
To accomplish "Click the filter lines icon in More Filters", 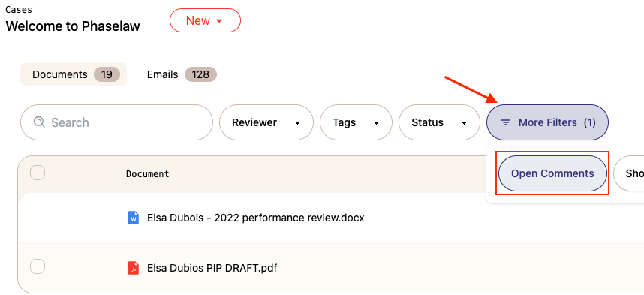I will (506, 122).
